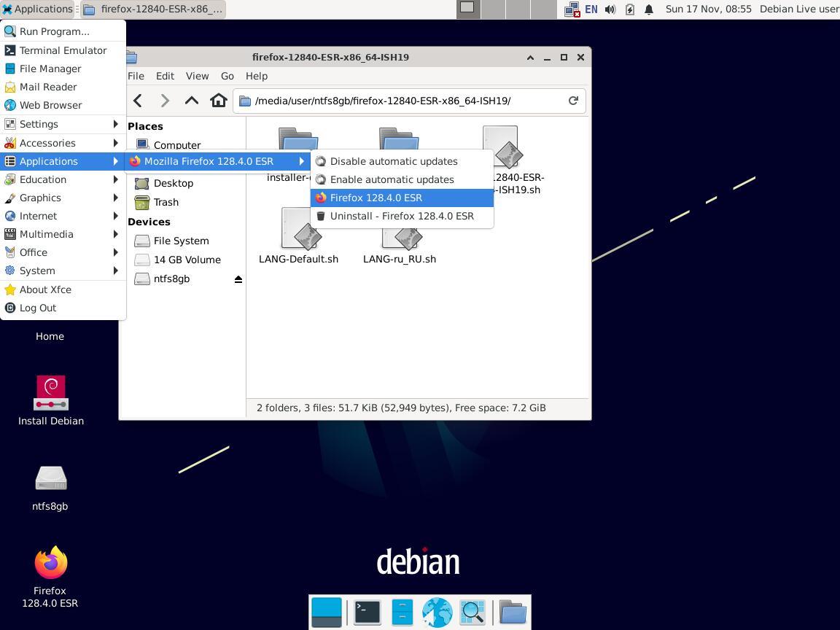Go to home folder icon
Image resolution: width=840 pixels, height=630 pixels.
coord(219,101)
